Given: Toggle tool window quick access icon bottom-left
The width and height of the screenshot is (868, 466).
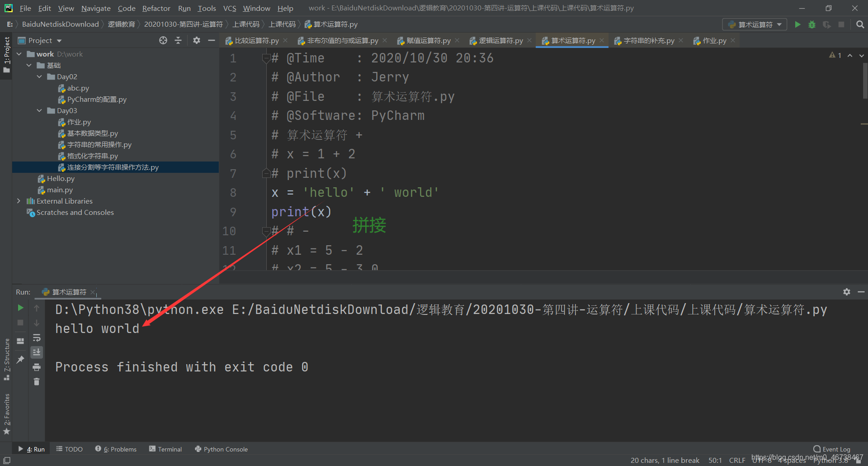Looking at the screenshot, I should click(x=7, y=460).
